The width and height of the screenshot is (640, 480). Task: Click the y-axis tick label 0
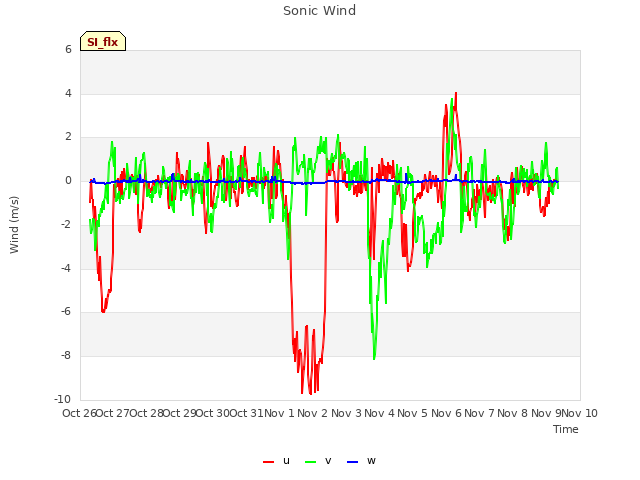(68, 181)
